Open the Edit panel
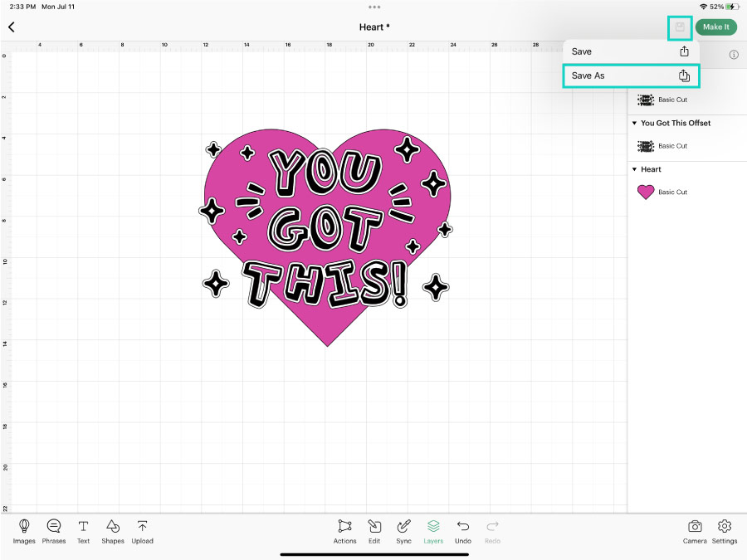This screenshot has width=747, height=560. (x=374, y=531)
